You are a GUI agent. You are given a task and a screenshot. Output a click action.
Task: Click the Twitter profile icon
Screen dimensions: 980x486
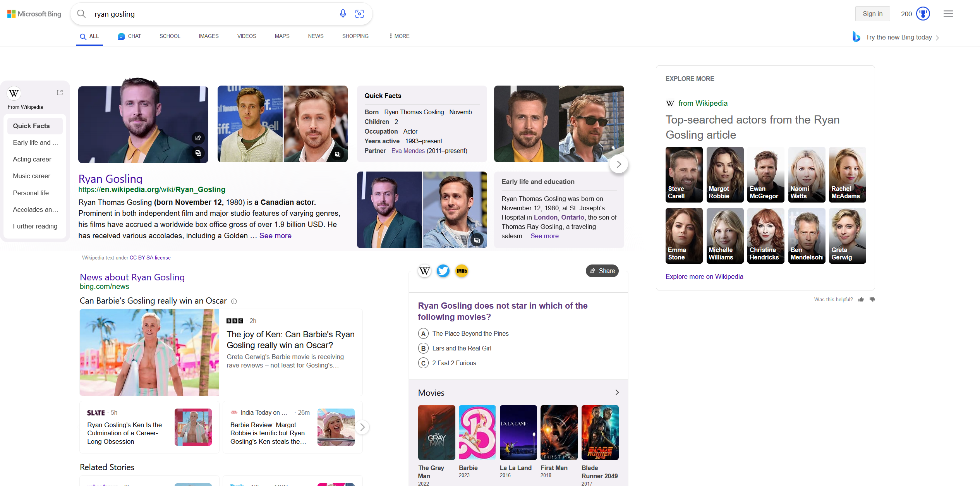point(443,271)
